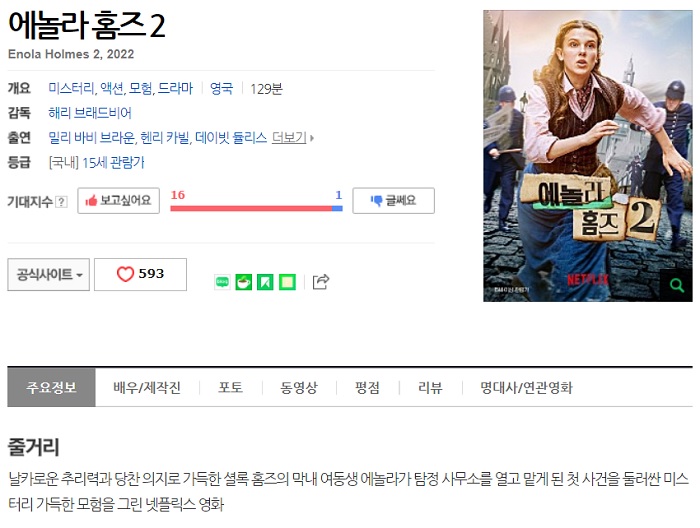The image size is (700, 528).
Task: Click the red-blue expectation ratio bar
Action: [256, 208]
